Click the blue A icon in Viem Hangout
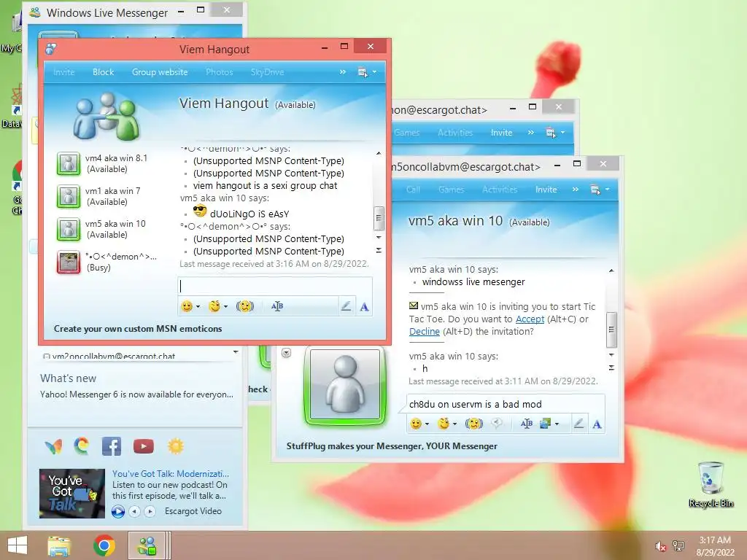 pos(365,307)
